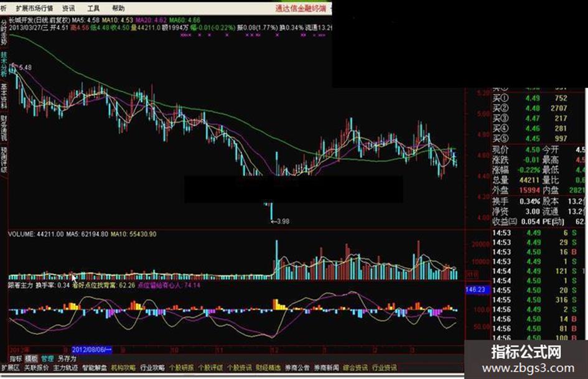Open the 综合资讯 bottom tab

tap(355, 368)
